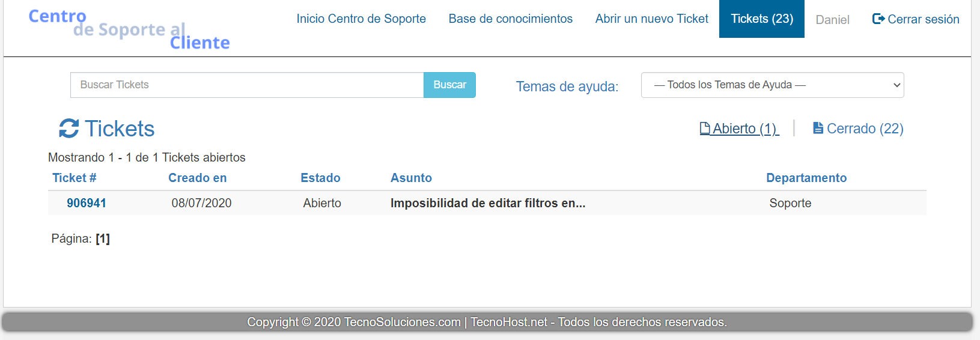Click the Daniel profile link
The height and width of the screenshot is (340, 980).
(832, 20)
